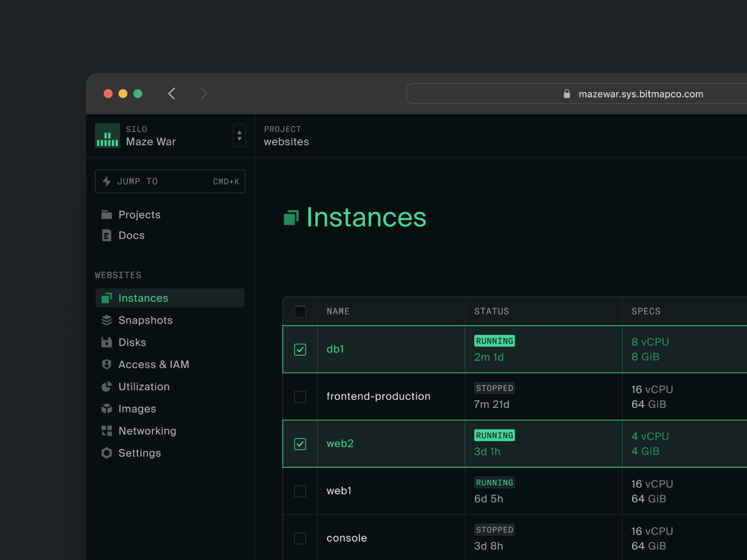Image resolution: width=747 pixels, height=560 pixels.
Task: Click the Snapshots stack icon in sidebar
Action: tap(107, 320)
